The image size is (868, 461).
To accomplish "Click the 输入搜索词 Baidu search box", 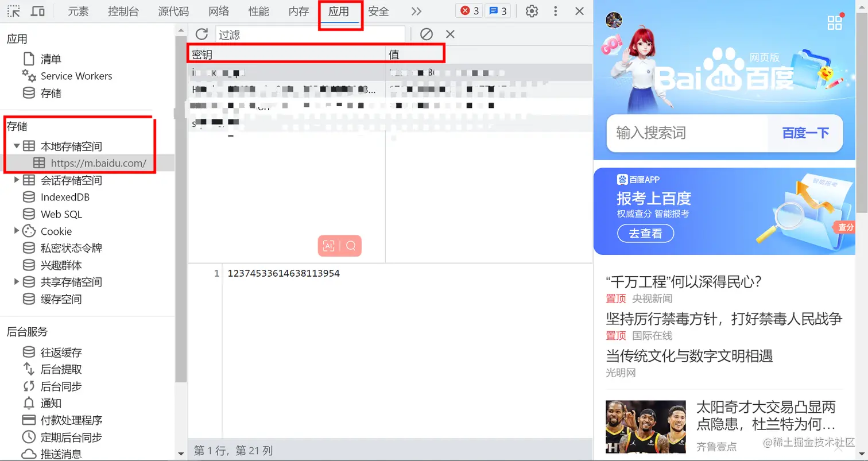I will tap(687, 133).
